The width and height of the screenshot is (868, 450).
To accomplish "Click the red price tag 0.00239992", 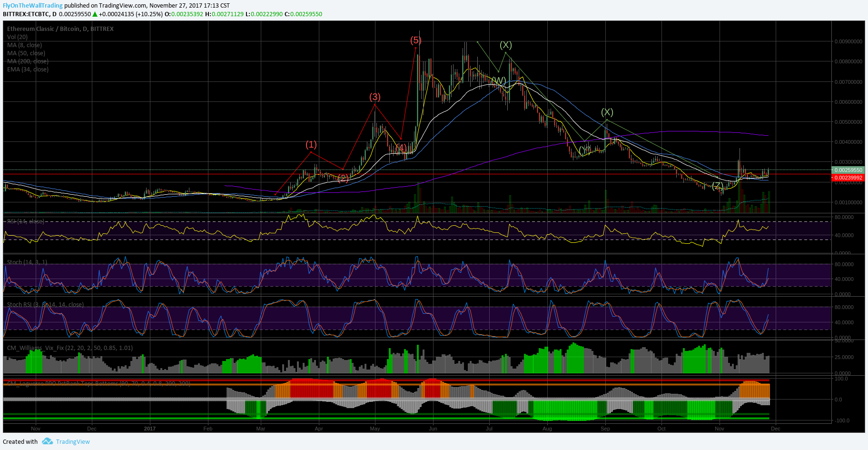I will 848,178.
